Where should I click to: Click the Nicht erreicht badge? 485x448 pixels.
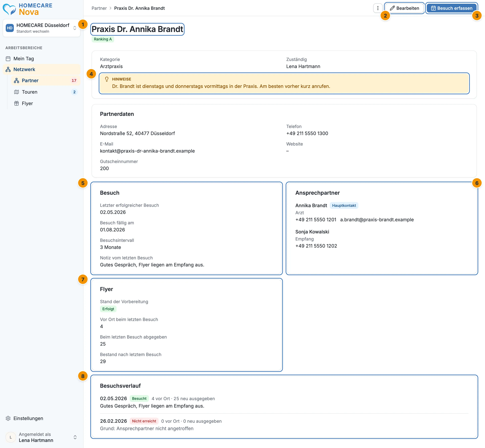(144, 421)
